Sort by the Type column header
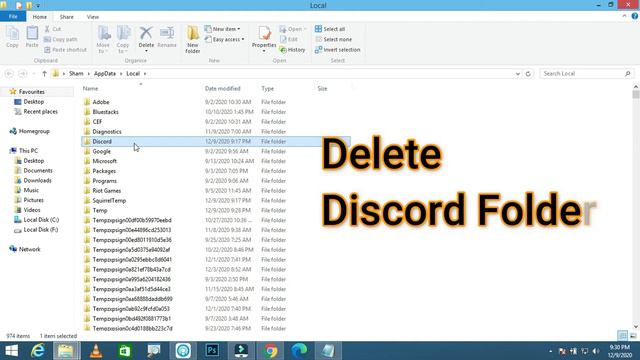Viewport: 640px width, 360px height. [267, 89]
